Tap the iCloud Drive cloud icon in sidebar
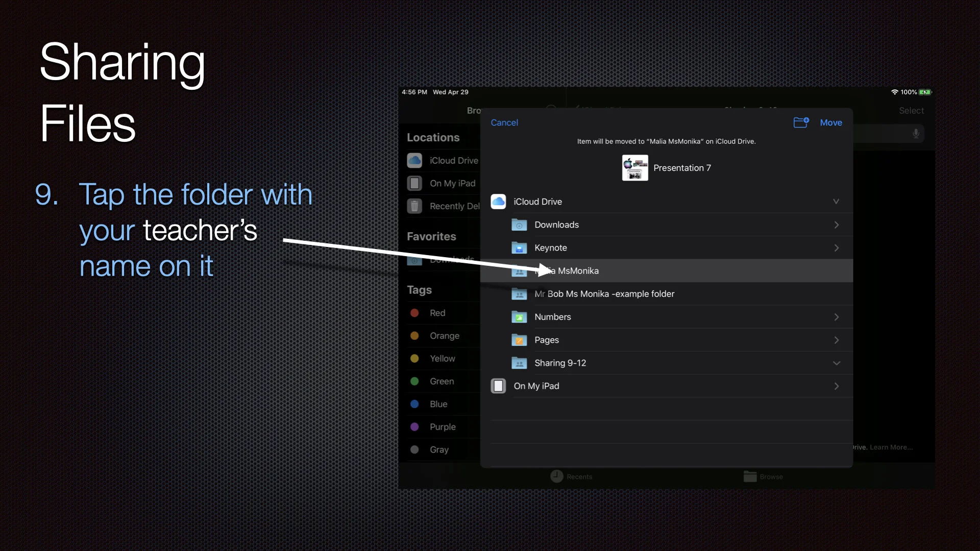The image size is (980, 551). click(414, 160)
